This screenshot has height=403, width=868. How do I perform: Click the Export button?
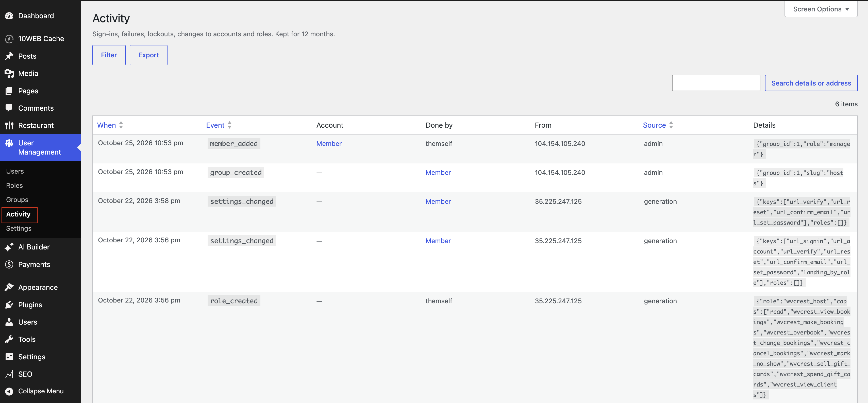pos(148,55)
